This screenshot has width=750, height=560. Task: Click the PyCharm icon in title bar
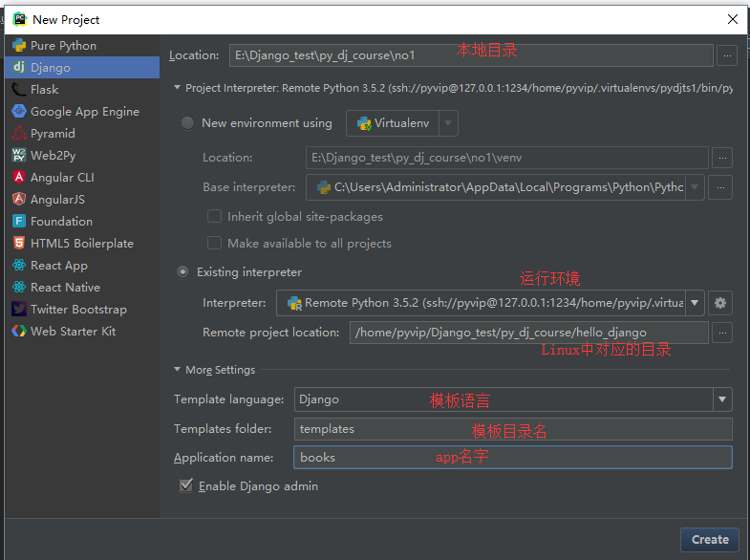point(20,19)
